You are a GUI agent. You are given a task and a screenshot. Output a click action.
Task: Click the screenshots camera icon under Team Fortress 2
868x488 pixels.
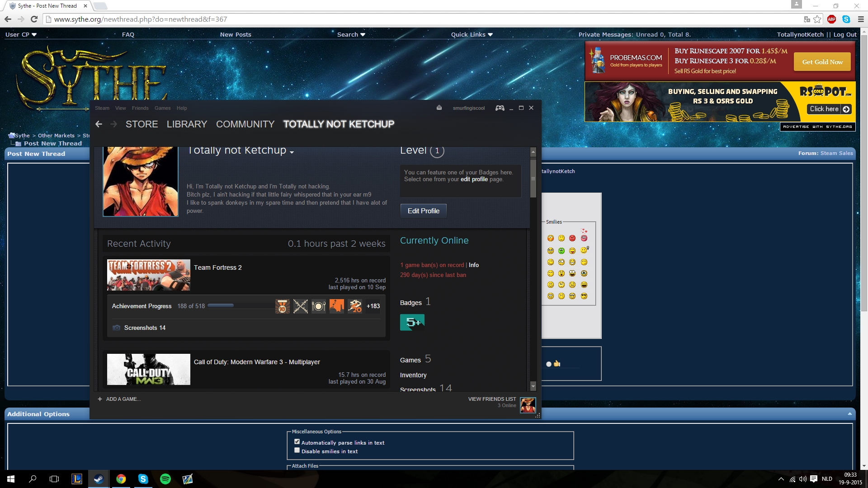click(x=116, y=328)
